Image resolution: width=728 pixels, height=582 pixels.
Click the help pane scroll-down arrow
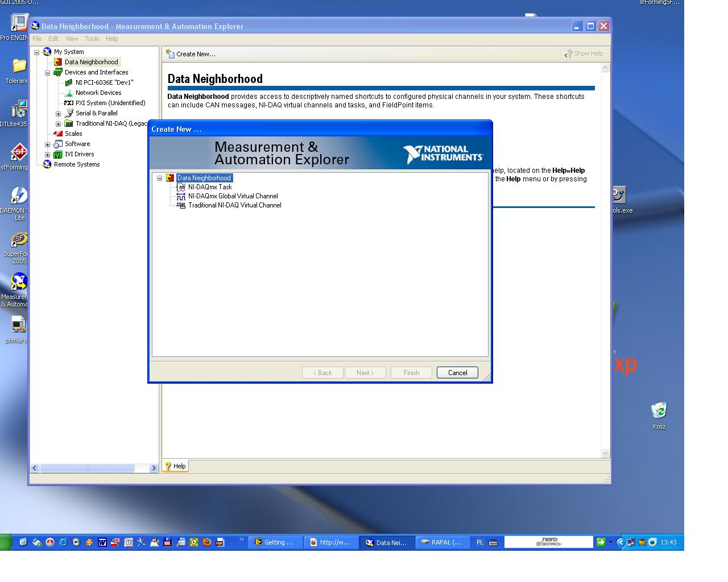605,454
